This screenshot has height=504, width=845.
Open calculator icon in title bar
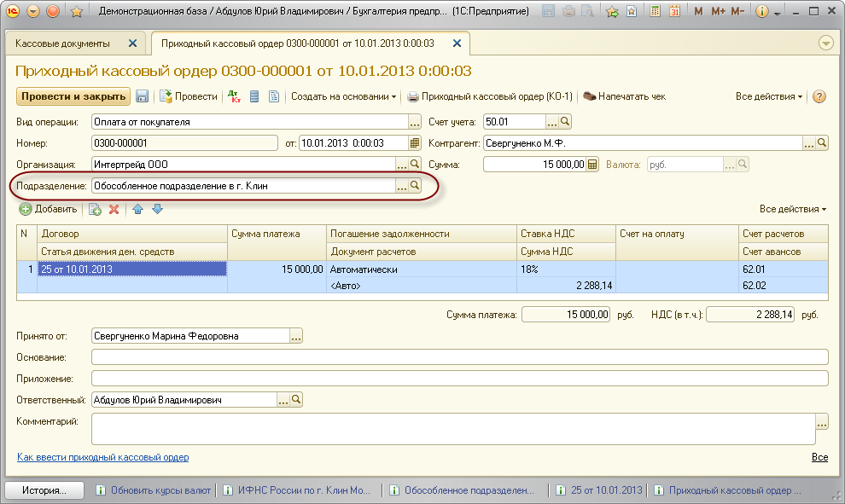pos(655,11)
